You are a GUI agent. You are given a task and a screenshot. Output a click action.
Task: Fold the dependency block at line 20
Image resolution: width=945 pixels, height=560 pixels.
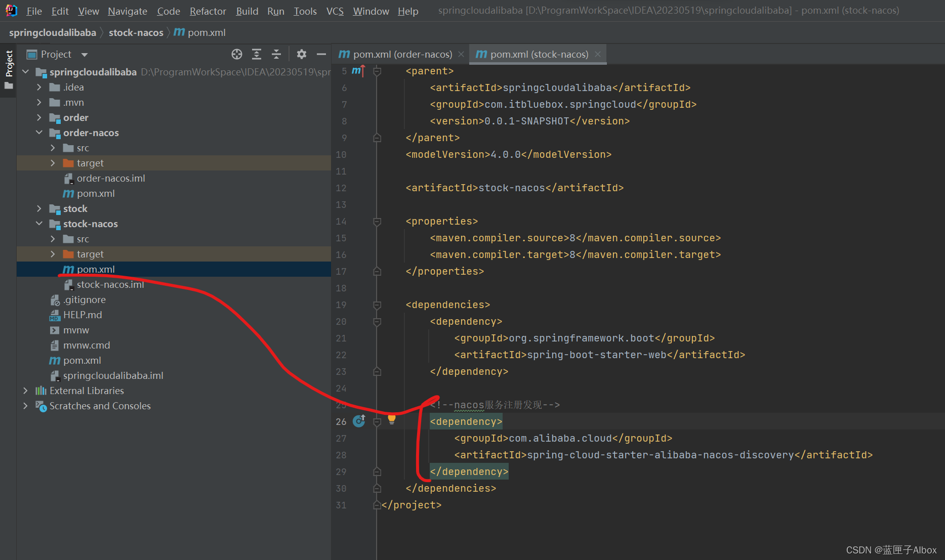(x=377, y=322)
